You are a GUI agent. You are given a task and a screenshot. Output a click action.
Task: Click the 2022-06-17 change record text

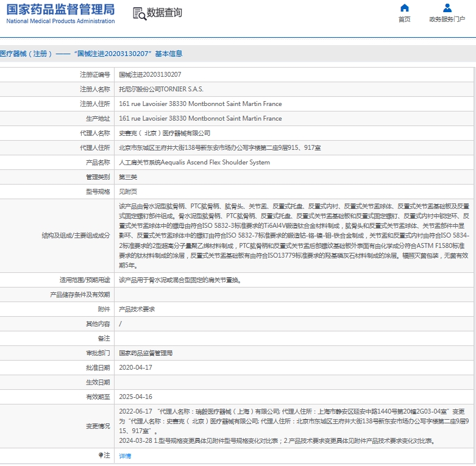tap(294, 421)
